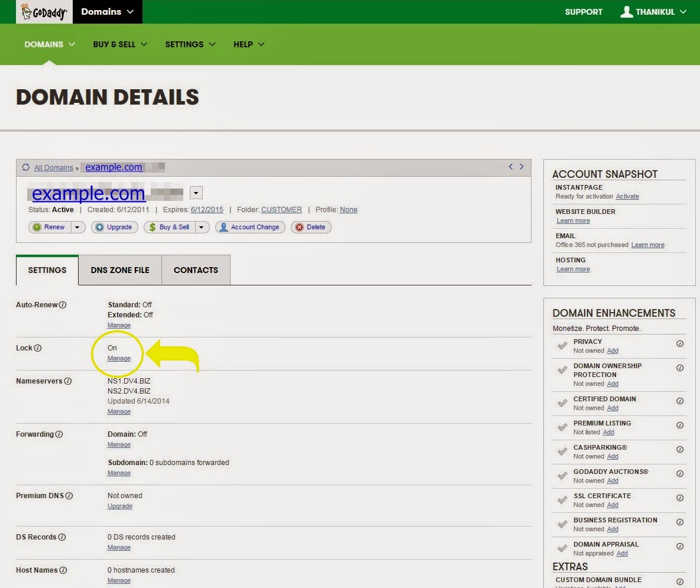700x588 pixels.
Task: Click the Privacy checkmark icon
Action: pyautogui.click(x=562, y=346)
